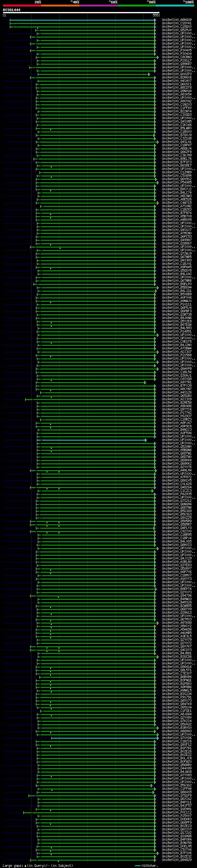
Task: Click the red ~20% identity scale segment
Action: [22, 6]
